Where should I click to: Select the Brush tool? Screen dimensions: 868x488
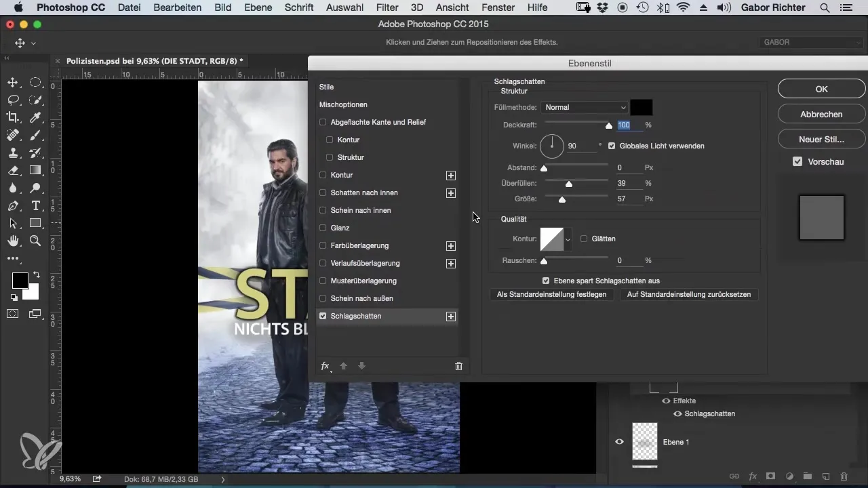click(35, 135)
